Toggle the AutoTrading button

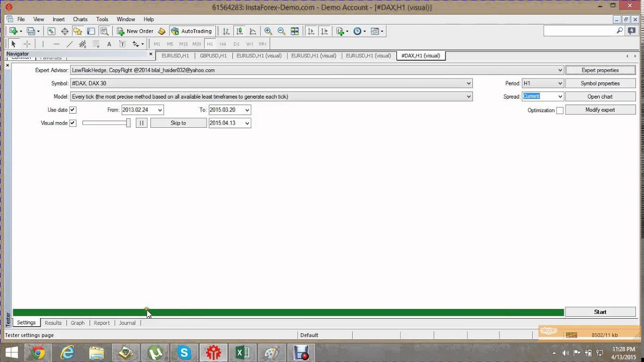(192, 31)
